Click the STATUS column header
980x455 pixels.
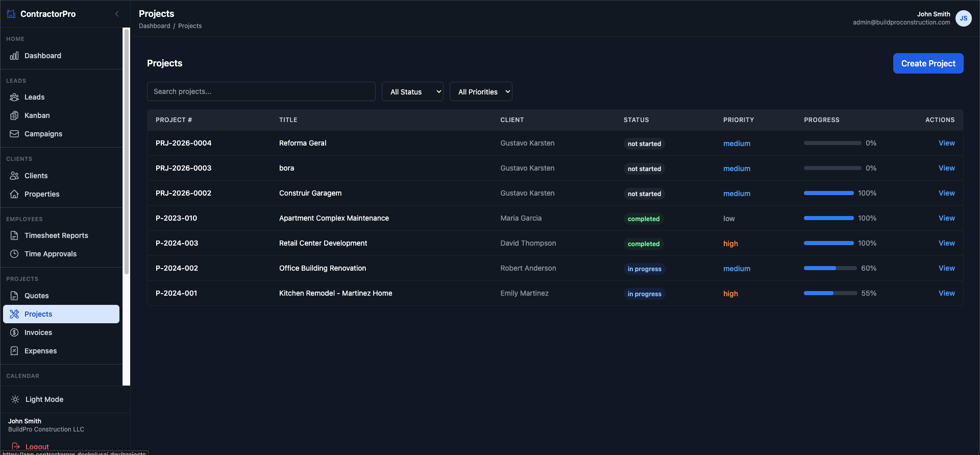point(636,120)
